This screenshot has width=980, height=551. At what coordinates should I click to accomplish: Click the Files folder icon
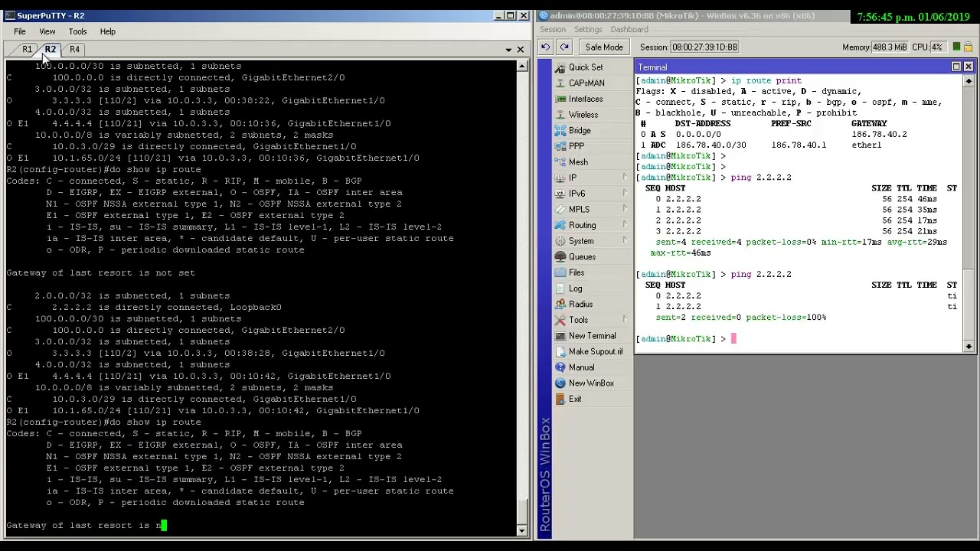click(560, 273)
